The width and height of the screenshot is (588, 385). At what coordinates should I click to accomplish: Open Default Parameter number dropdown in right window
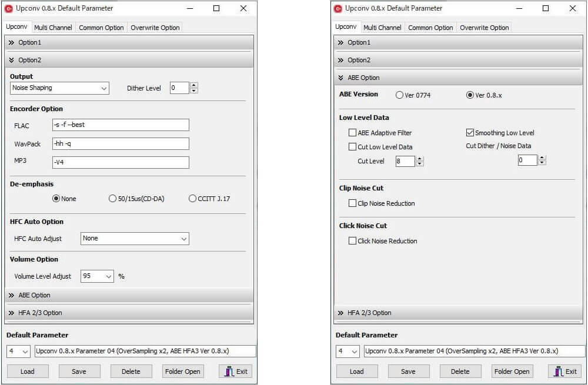[x=348, y=351]
